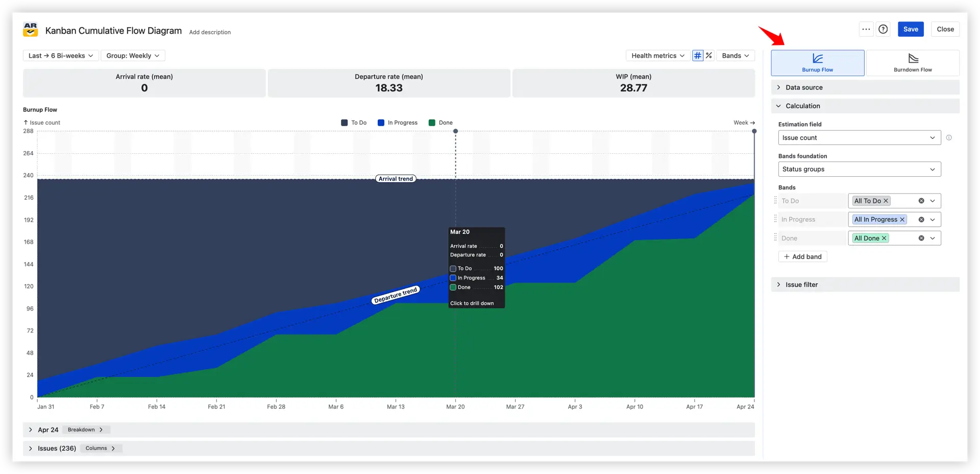Toggle the In Progress legend swatch
Image resolution: width=980 pixels, height=474 pixels.
pyautogui.click(x=381, y=123)
